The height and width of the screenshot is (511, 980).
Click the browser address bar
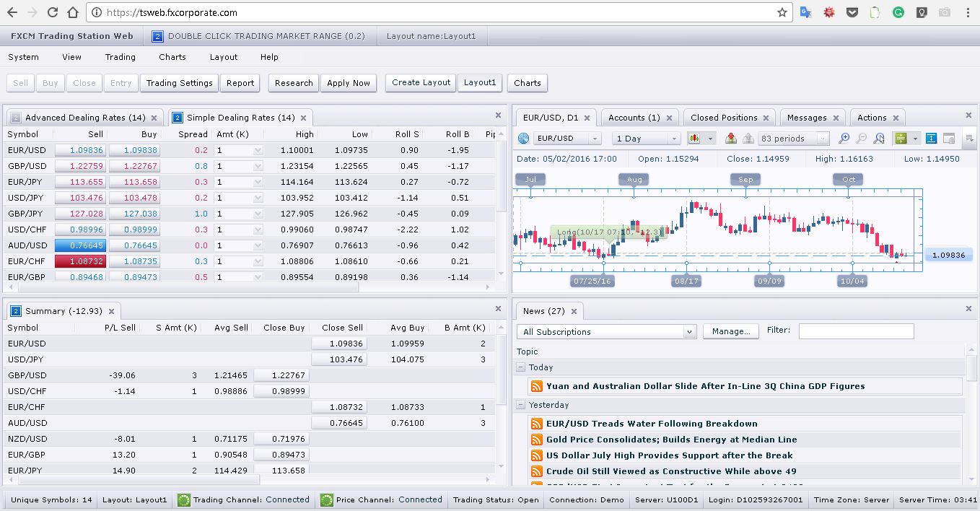pos(437,12)
